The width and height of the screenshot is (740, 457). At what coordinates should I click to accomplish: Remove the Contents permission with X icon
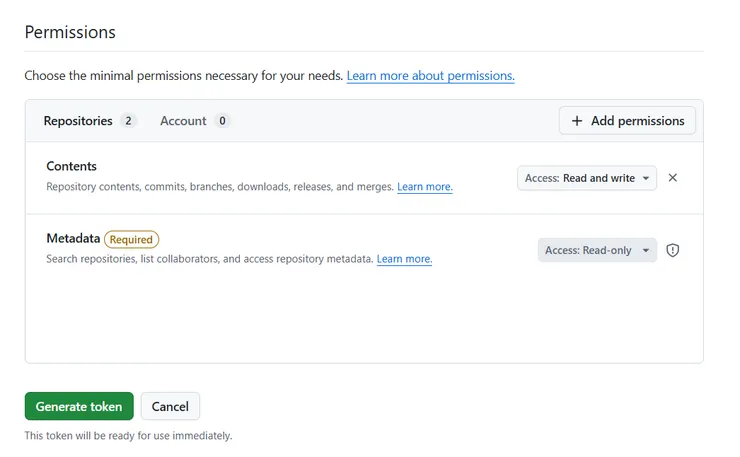click(x=672, y=178)
